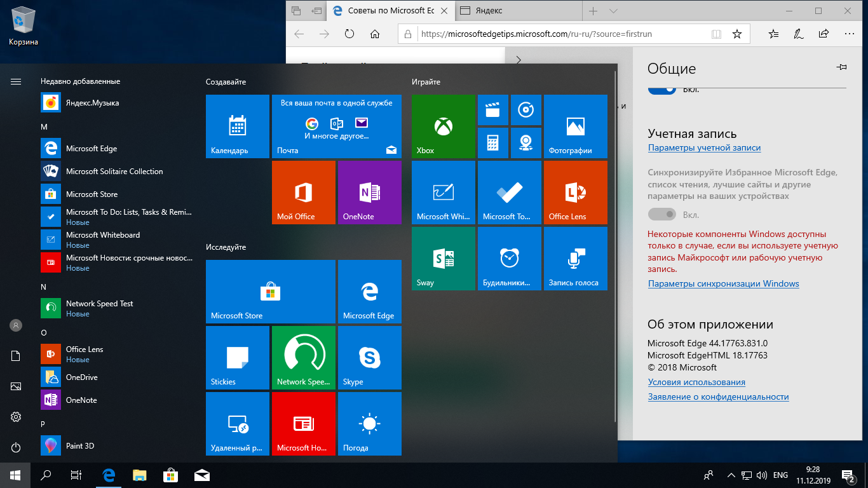The image size is (868, 488).
Task: Open the Action Center notifications
Action: click(848, 475)
